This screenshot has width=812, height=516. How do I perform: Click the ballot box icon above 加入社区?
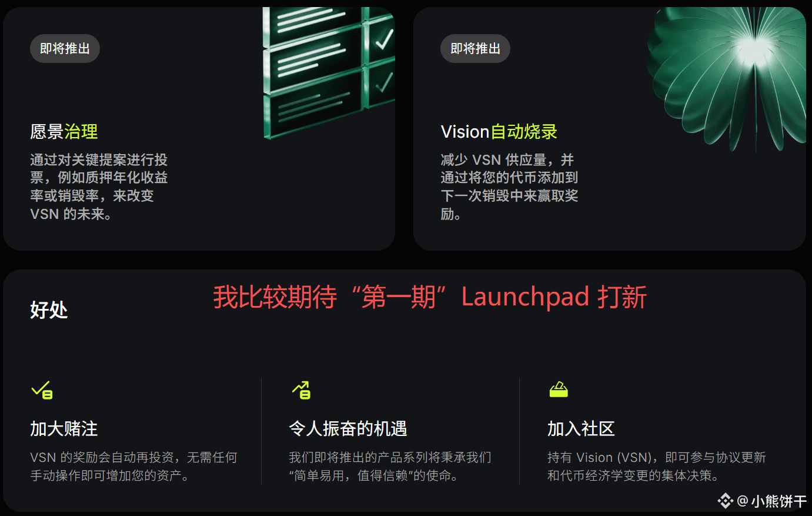(559, 390)
